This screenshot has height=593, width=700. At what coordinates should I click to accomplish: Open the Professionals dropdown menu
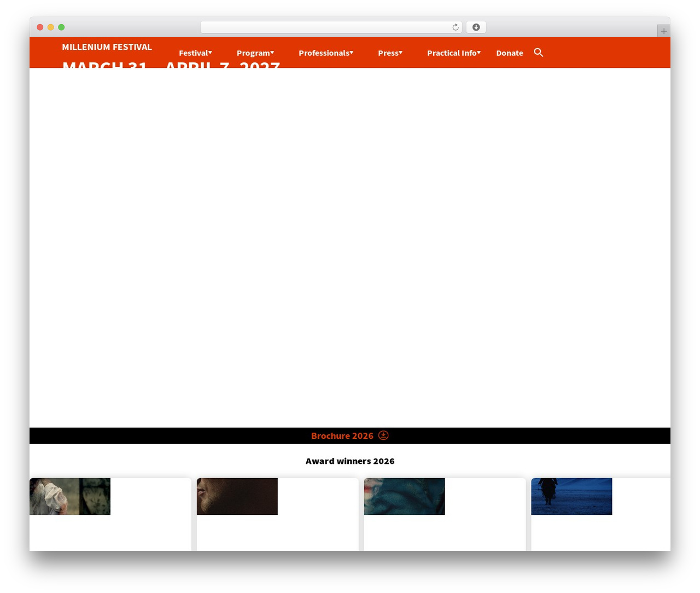click(x=326, y=53)
